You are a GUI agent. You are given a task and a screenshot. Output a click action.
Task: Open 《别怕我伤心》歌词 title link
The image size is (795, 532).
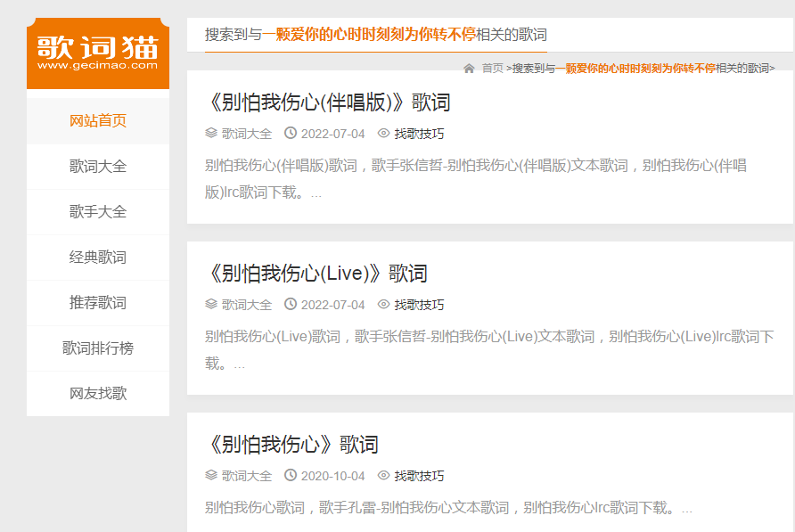pos(292,445)
